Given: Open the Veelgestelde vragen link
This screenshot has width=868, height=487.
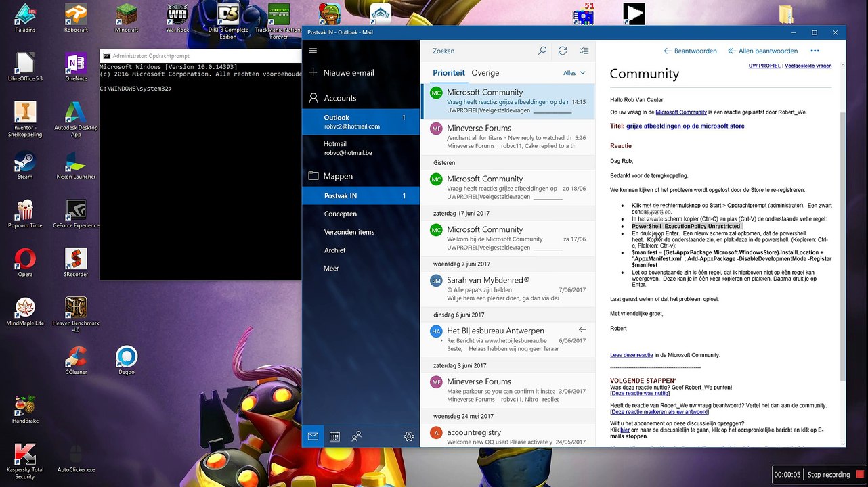Looking at the screenshot, I should pos(808,66).
